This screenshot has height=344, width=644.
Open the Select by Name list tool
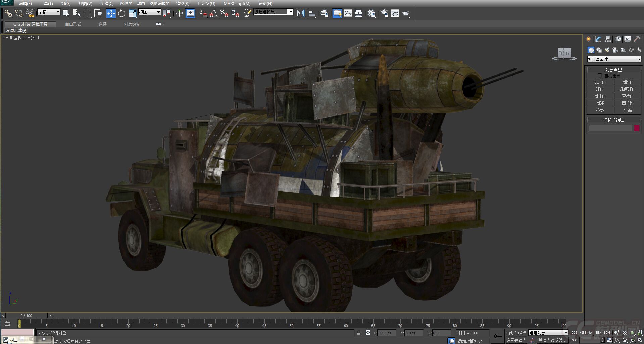pos(77,13)
